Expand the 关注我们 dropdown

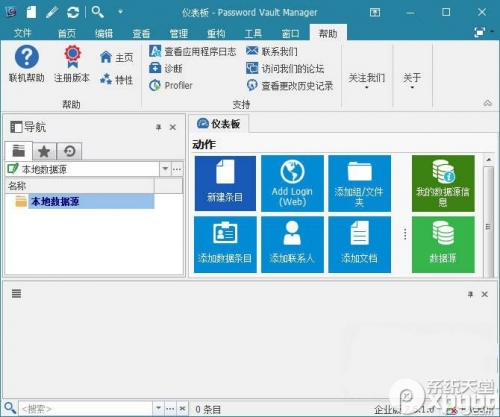(367, 81)
